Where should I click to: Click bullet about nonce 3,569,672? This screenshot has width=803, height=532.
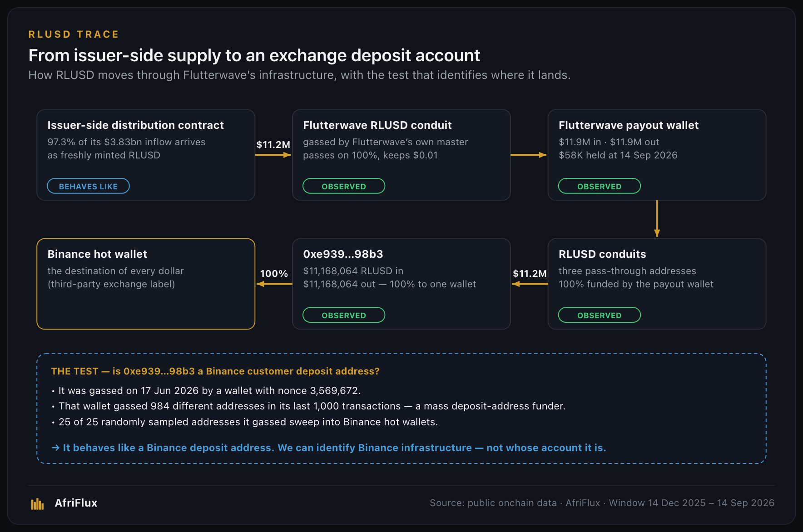click(x=206, y=391)
